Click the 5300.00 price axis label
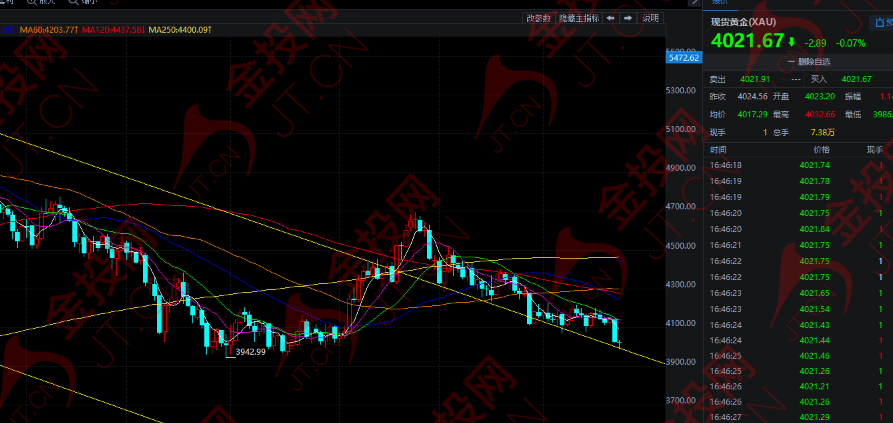The width and height of the screenshot is (893, 423). pos(682,90)
